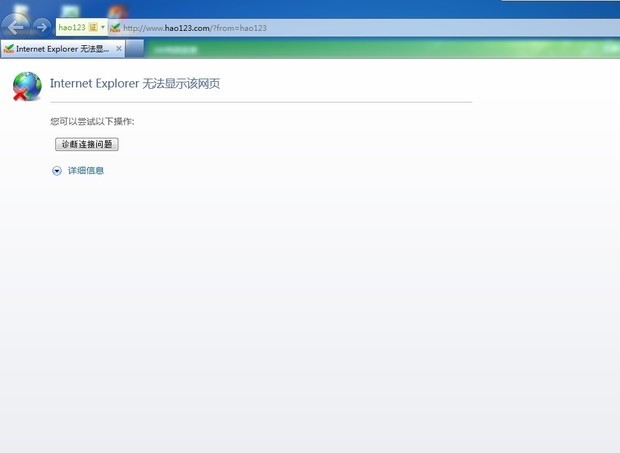This screenshot has height=453, width=620.
Task: Close the Internet Explorer tab
Action: coord(119,49)
